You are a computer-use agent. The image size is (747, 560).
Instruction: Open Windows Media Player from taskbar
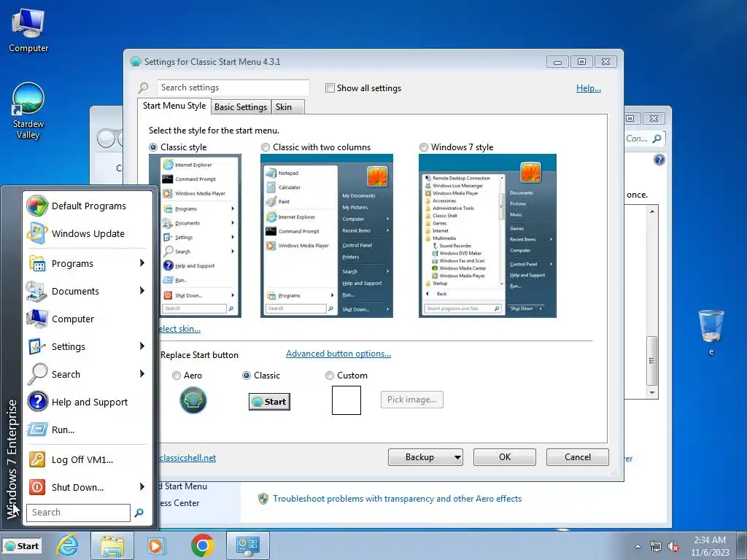156,545
